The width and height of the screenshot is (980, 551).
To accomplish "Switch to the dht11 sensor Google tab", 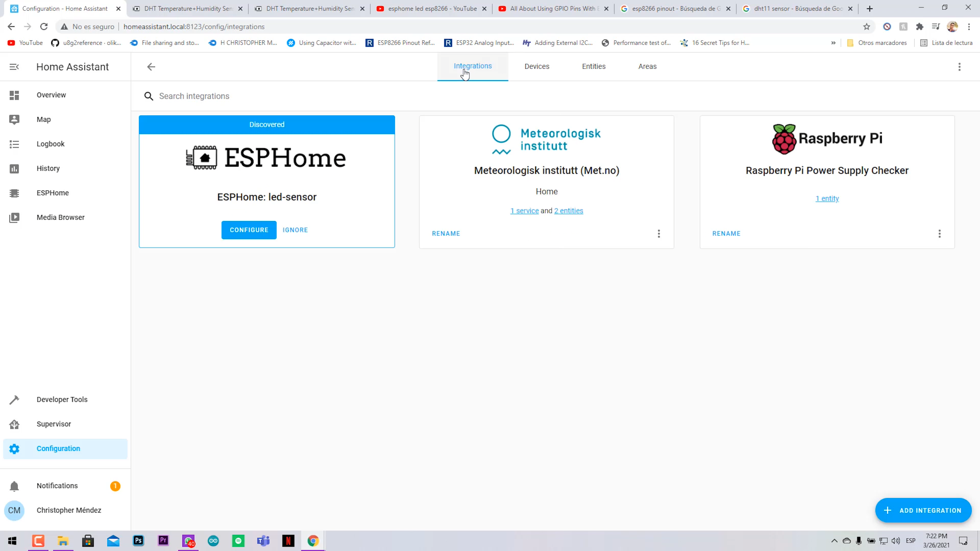I will tap(797, 9).
